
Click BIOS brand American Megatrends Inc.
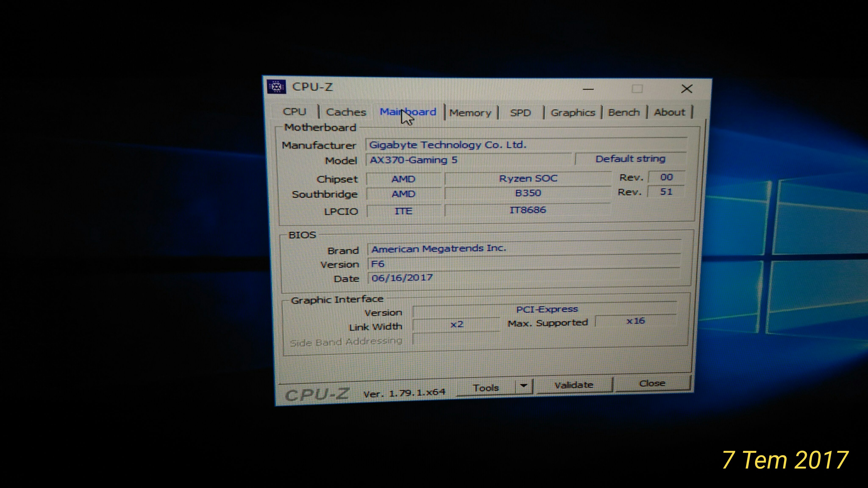(x=524, y=248)
